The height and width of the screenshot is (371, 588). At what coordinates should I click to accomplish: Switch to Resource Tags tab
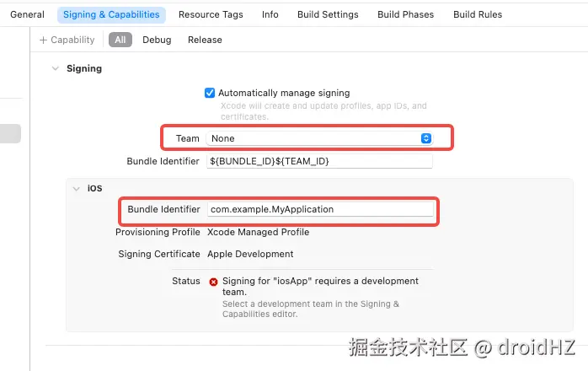pos(211,14)
